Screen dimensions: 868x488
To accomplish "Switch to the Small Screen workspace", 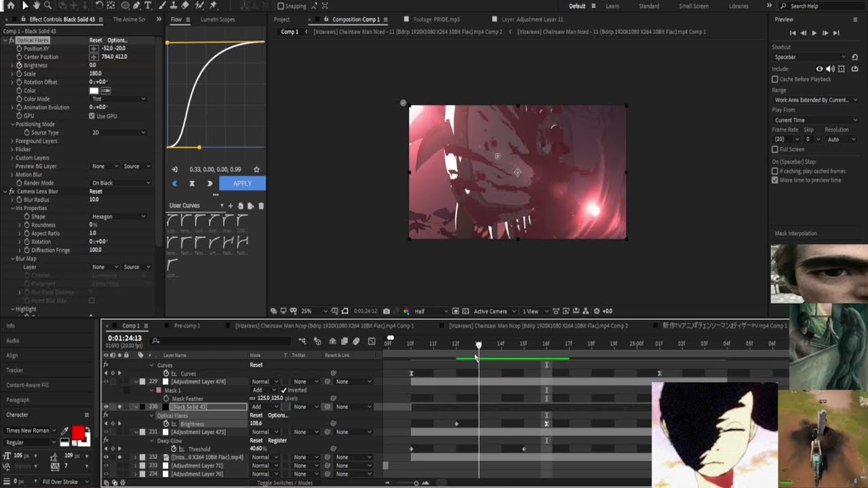I will [x=694, y=6].
